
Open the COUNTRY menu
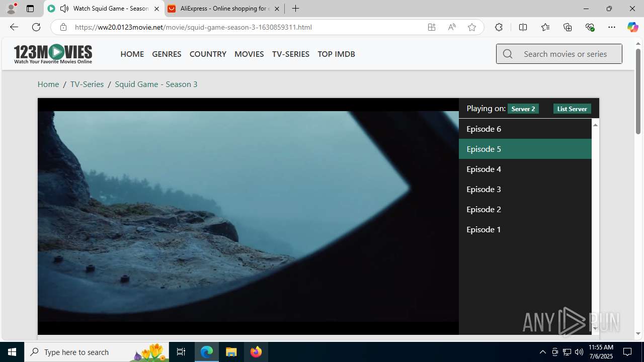point(208,54)
